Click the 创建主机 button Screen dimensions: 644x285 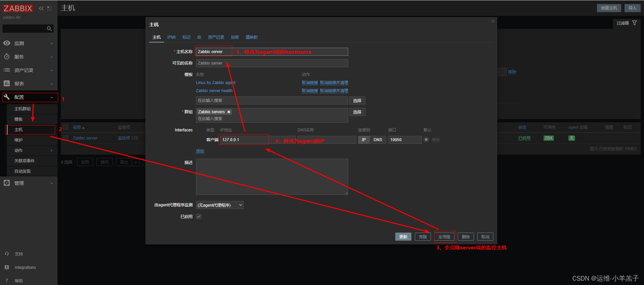pos(609,8)
